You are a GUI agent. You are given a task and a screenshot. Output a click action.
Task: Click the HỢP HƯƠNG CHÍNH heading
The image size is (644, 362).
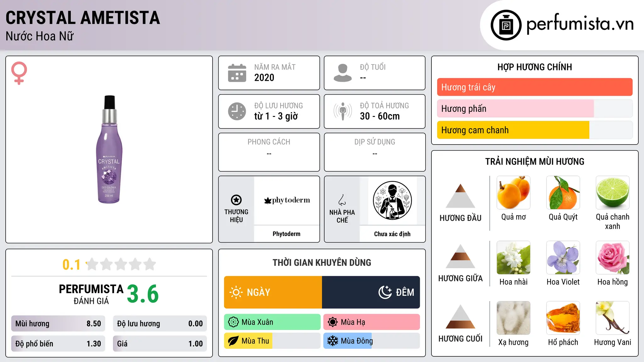(x=535, y=67)
